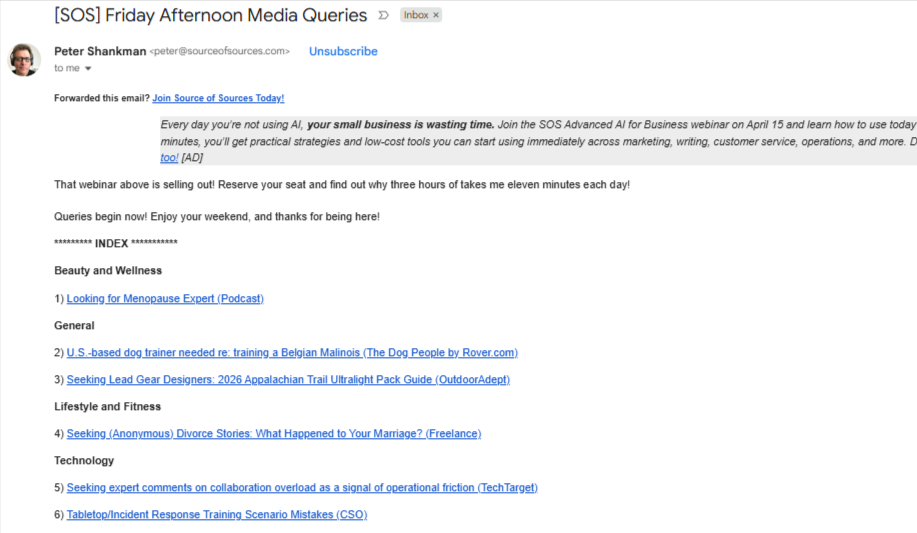Open the Anonymous Divorce Stories query
The height and width of the screenshot is (533, 917).
point(273,433)
